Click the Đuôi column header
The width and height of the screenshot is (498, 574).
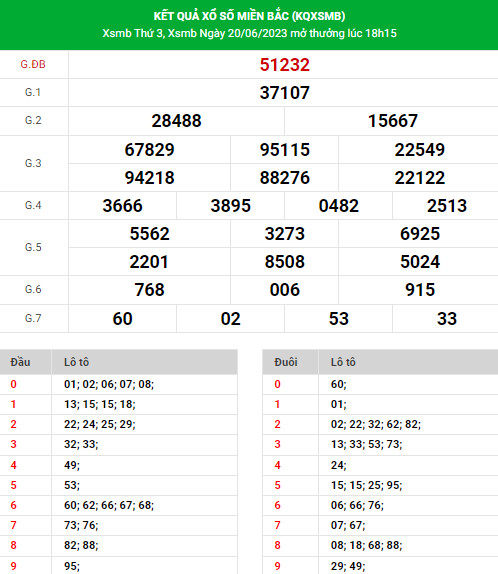click(x=286, y=362)
